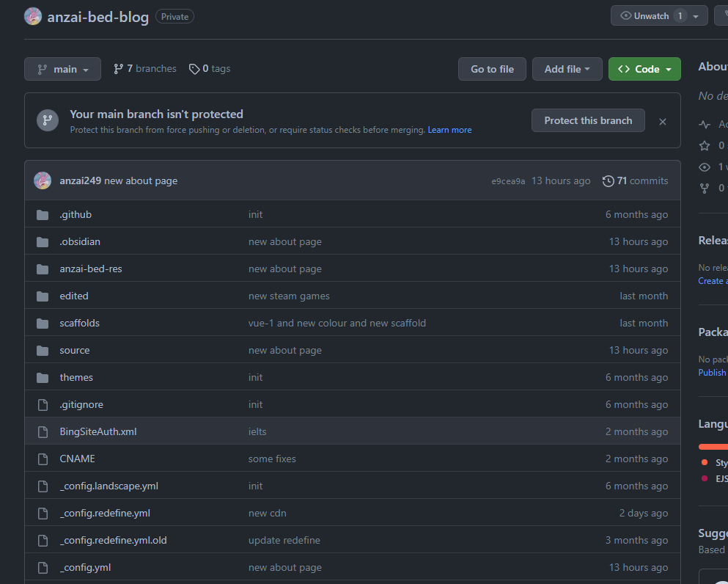Click the branches fork icon
The height and width of the screenshot is (584, 728).
[118, 69]
